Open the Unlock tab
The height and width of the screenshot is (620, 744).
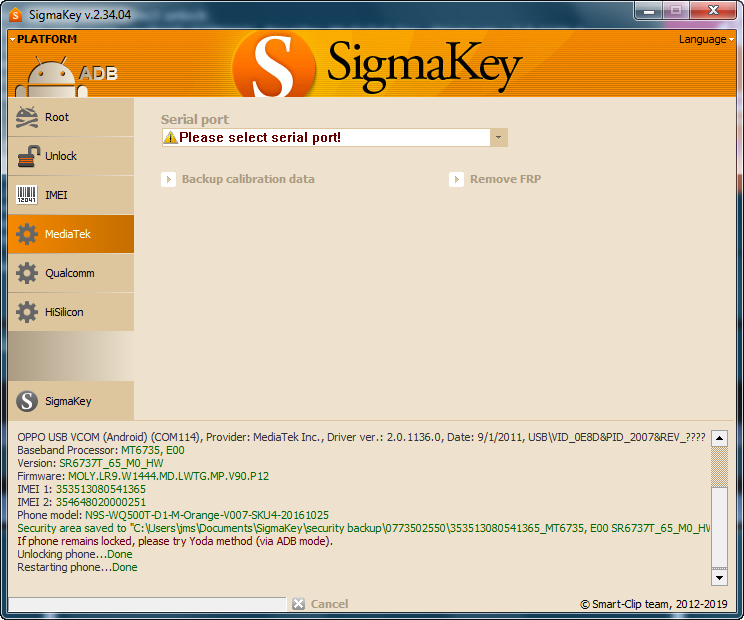[x=71, y=156]
